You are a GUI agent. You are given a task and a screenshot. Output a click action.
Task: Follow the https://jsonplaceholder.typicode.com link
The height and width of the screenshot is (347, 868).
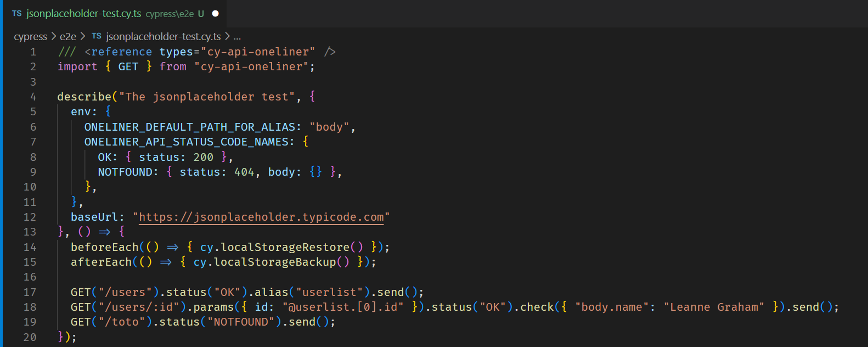[261, 217]
